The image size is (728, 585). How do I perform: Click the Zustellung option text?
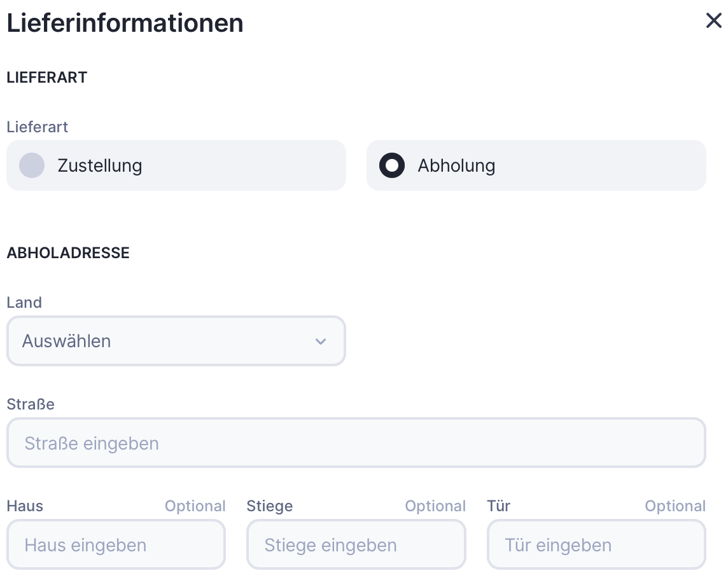(x=100, y=165)
